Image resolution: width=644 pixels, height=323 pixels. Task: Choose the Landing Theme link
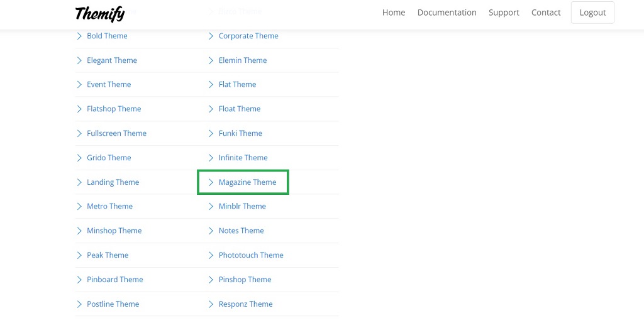113,182
